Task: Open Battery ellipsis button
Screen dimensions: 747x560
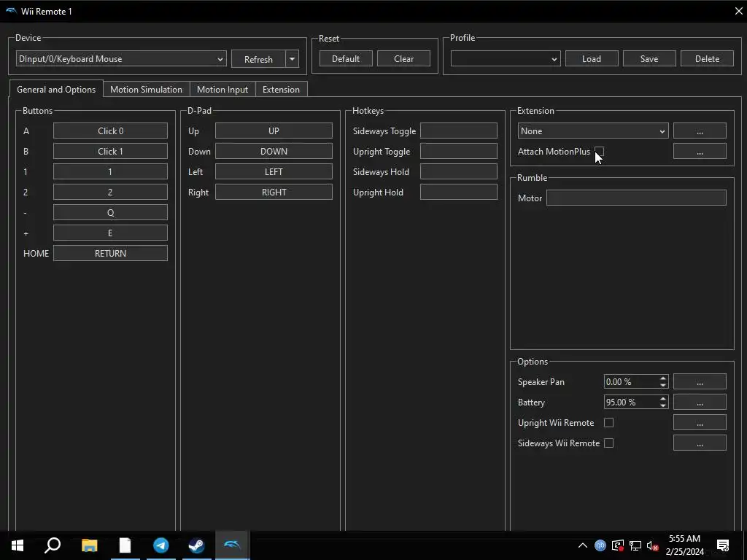Action: (x=700, y=402)
